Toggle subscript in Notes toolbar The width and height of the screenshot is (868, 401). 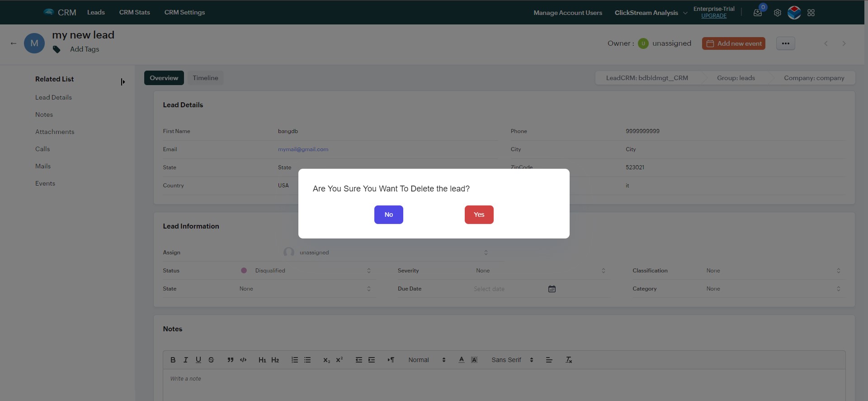326,360
